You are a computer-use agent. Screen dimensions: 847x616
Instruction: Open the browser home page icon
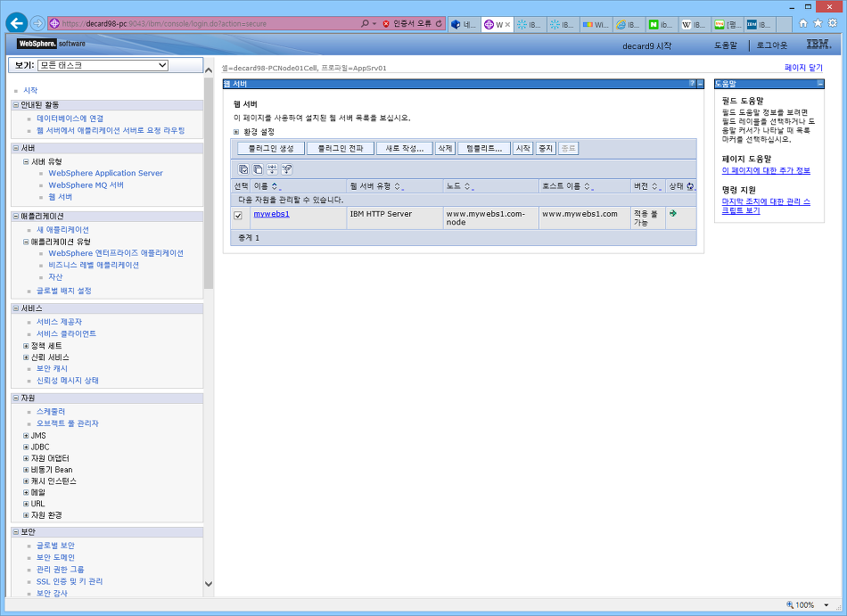[803, 23]
